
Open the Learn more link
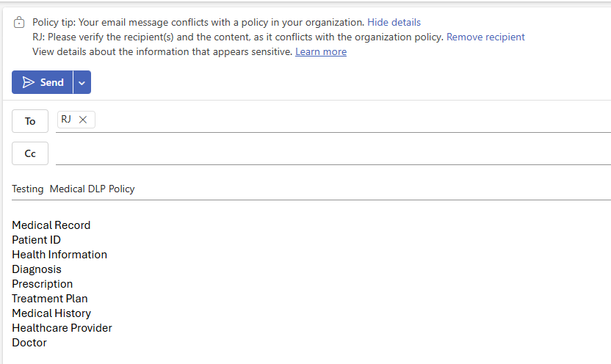coord(321,52)
